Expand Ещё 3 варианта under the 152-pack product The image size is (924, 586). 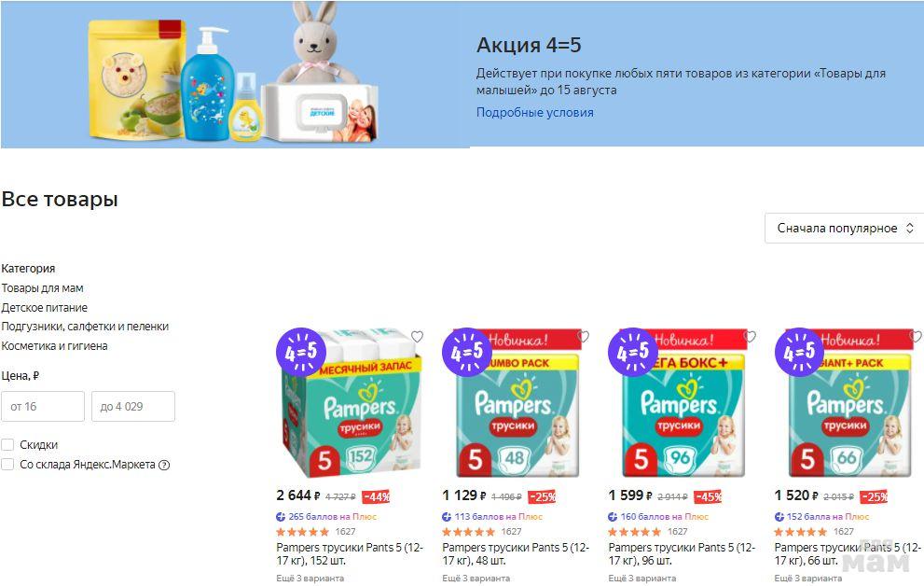(x=310, y=579)
